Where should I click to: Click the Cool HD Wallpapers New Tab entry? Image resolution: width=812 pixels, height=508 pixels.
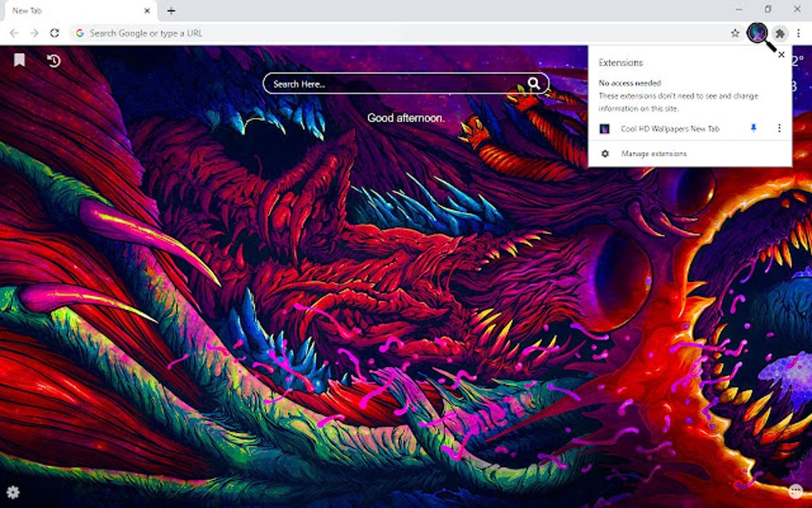pyautogui.click(x=673, y=128)
